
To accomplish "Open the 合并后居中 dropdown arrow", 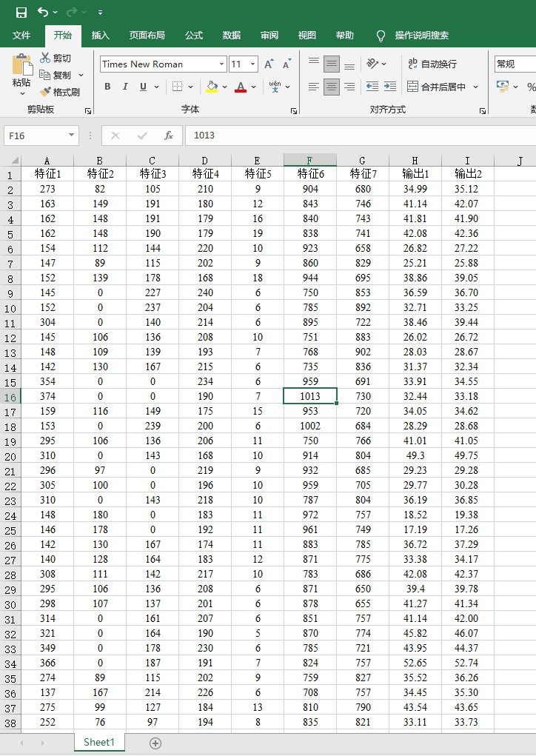I will [x=476, y=87].
